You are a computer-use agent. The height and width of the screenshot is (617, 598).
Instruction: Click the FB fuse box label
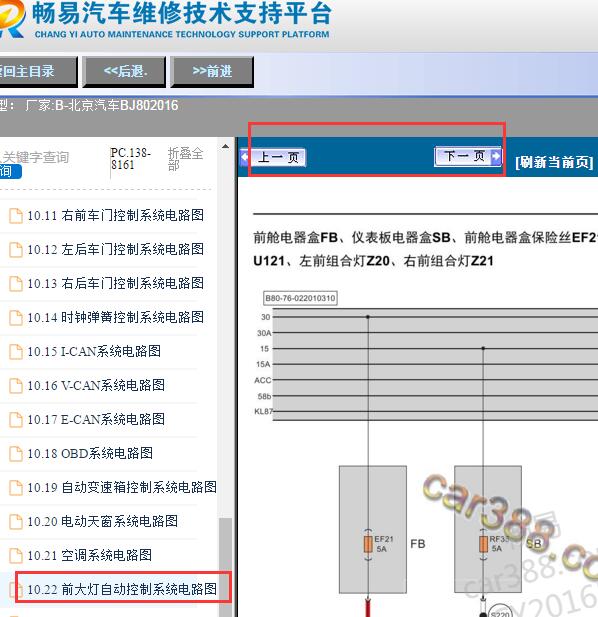(x=418, y=544)
